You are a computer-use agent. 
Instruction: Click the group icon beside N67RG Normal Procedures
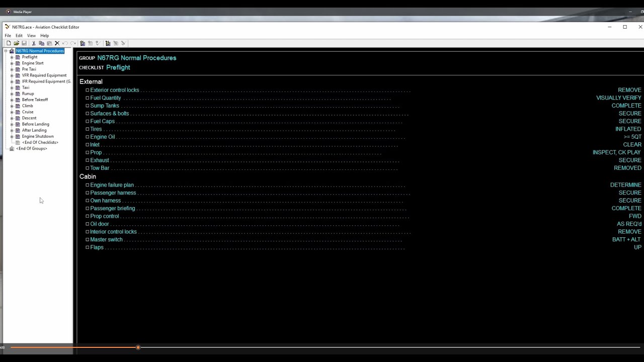pyautogui.click(x=12, y=51)
